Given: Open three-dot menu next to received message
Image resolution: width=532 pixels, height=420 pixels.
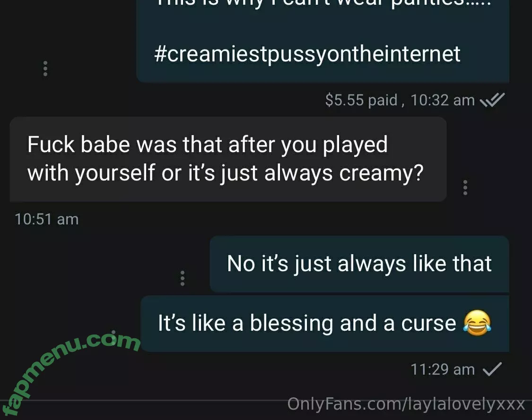Looking at the screenshot, I should pyautogui.click(x=465, y=188).
